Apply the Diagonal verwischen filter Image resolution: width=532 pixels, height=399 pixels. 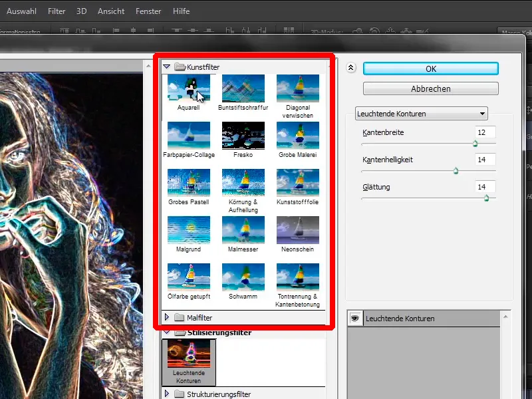(x=298, y=88)
